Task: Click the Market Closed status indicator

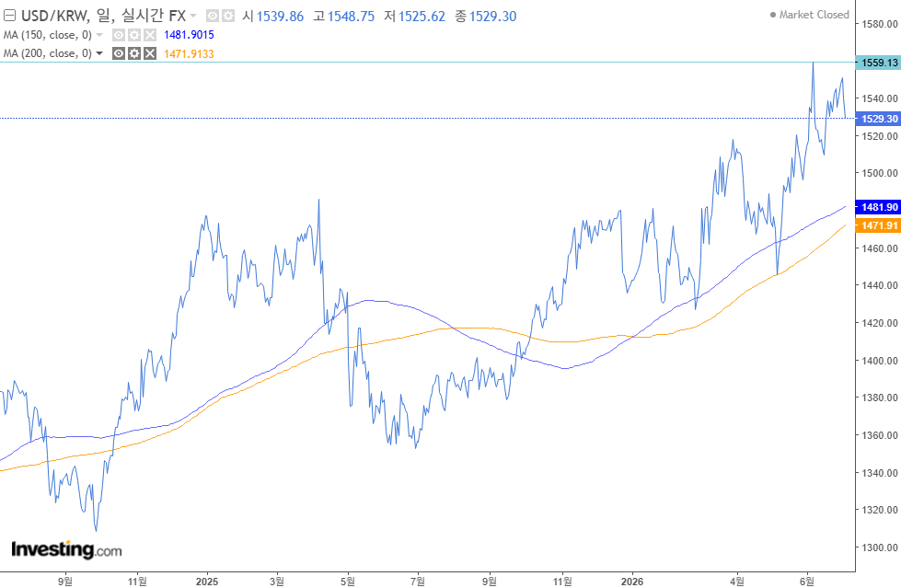Action: [810, 15]
